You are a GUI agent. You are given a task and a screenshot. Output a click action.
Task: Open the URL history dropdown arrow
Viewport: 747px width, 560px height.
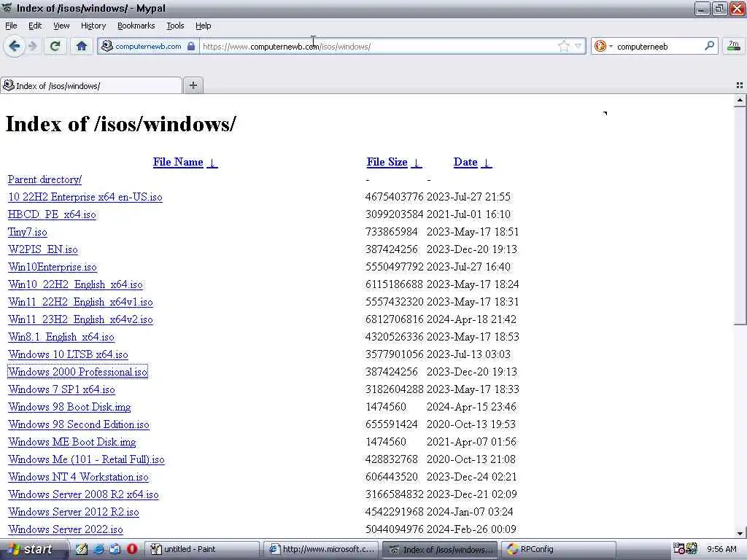[x=578, y=46]
